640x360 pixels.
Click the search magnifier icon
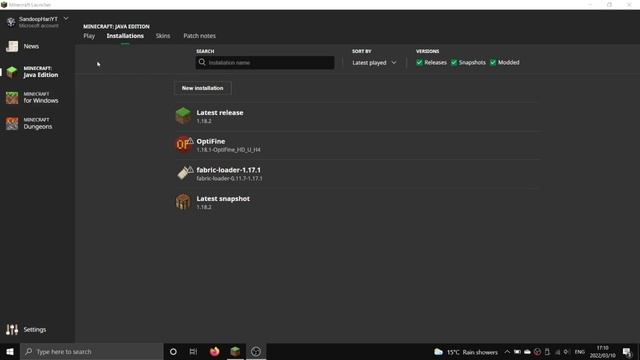(202, 62)
